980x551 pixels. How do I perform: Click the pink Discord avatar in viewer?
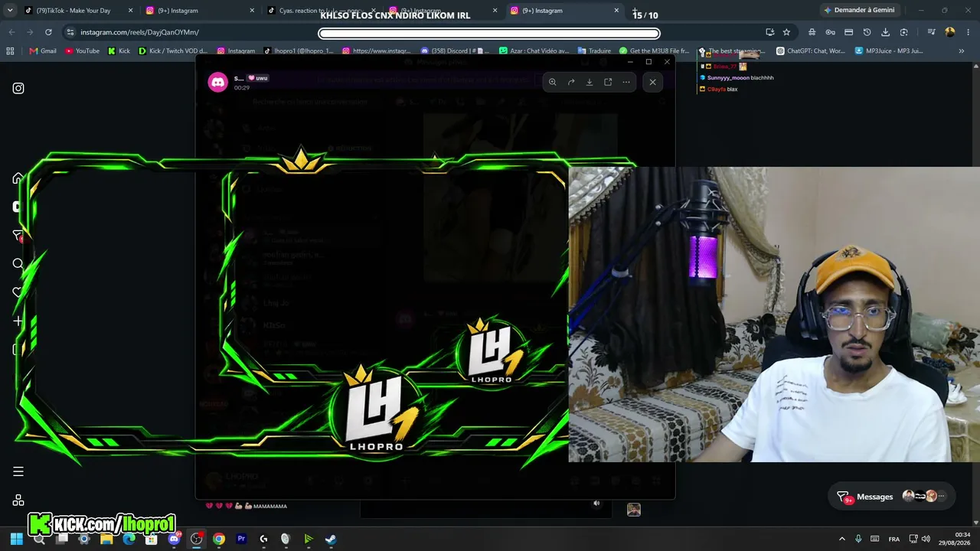click(218, 82)
